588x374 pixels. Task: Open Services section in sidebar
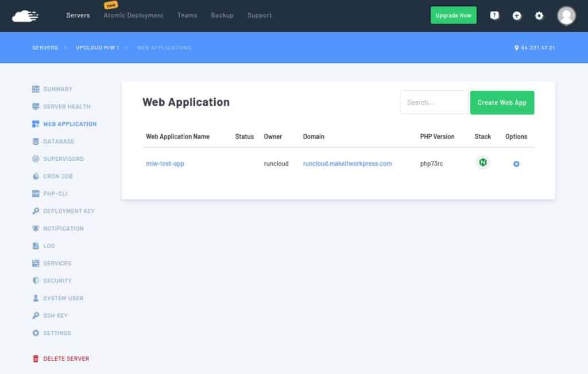tap(57, 263)
